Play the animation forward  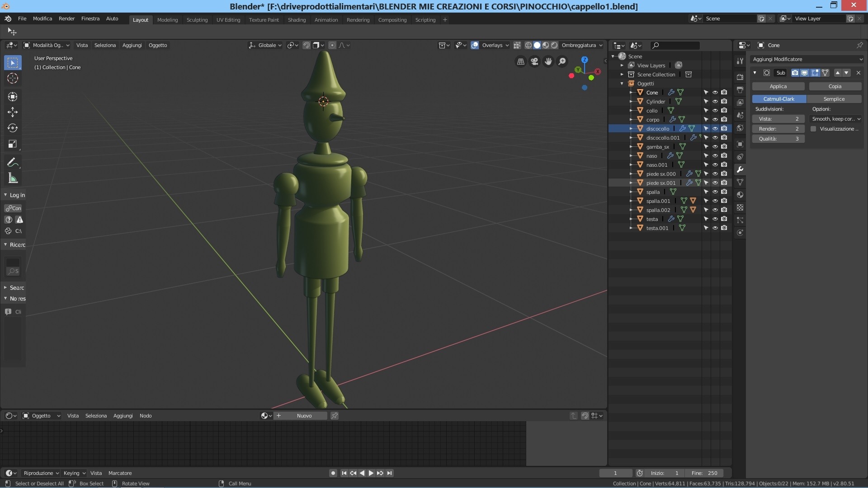click(371, 473)
